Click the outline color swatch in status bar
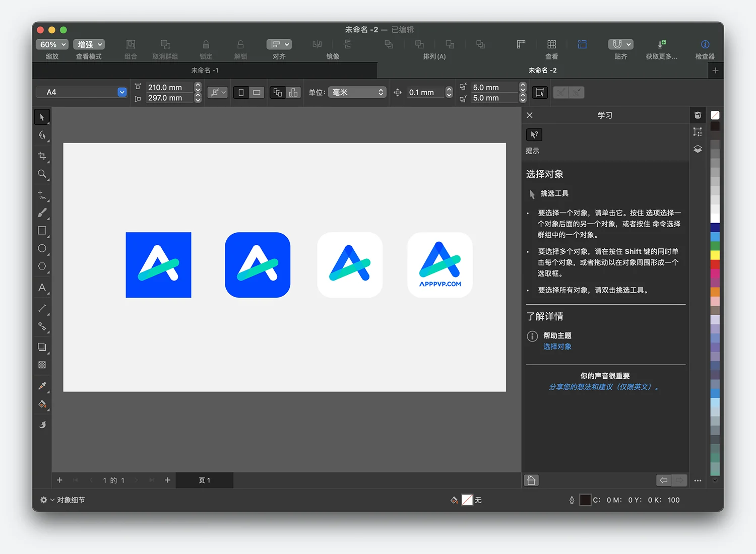Image resolution: width=756 pixels, height=554 pixels. coord(585,500)
